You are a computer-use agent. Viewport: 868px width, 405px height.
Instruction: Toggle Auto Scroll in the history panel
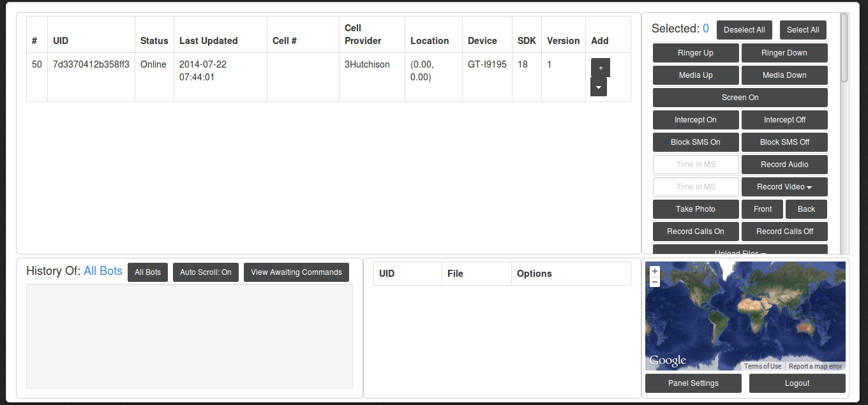tap(206, 272)
